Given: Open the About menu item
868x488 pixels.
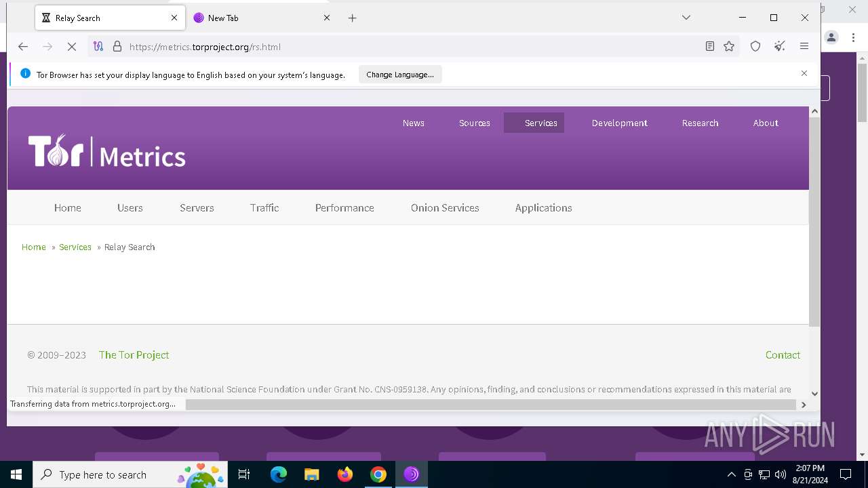Looking at the screenshot, I should [x=766, y=123].
